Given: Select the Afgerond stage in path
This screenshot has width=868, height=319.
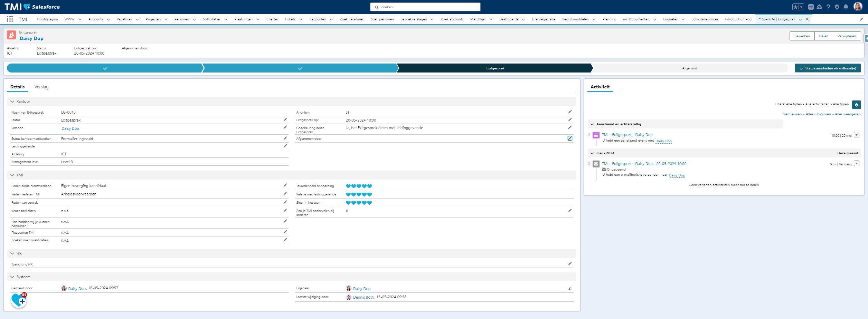Looking at the screenshot, I should pos(689,68).
